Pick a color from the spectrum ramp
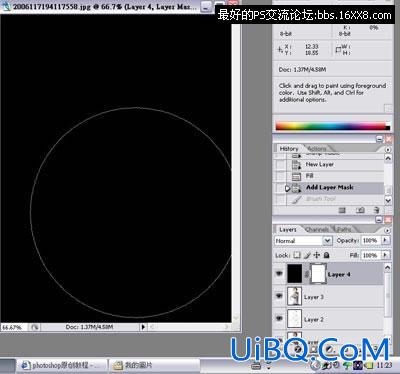 (x=332, y=126)
